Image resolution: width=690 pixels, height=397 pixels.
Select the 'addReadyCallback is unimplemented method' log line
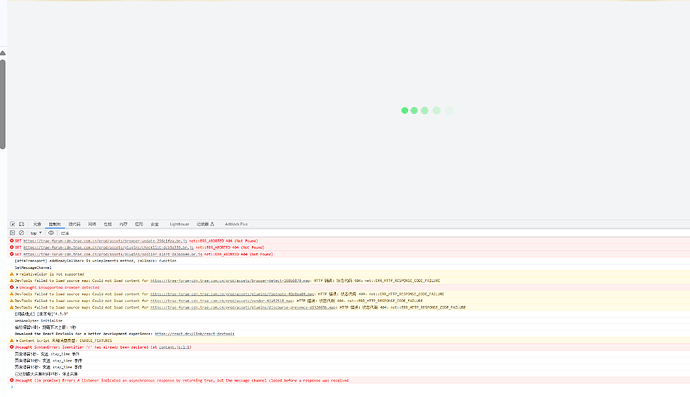click(x=95, y=261)
